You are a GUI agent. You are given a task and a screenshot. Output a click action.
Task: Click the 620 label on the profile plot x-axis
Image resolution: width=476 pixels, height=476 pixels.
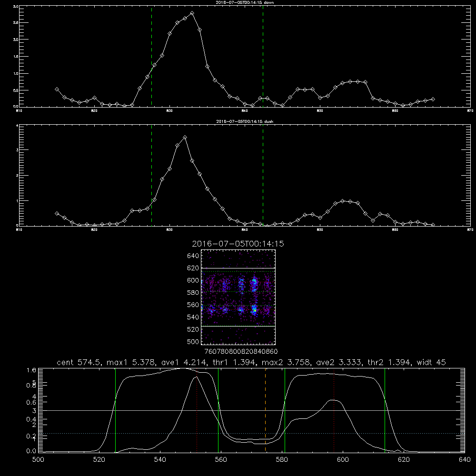point(404,460)
